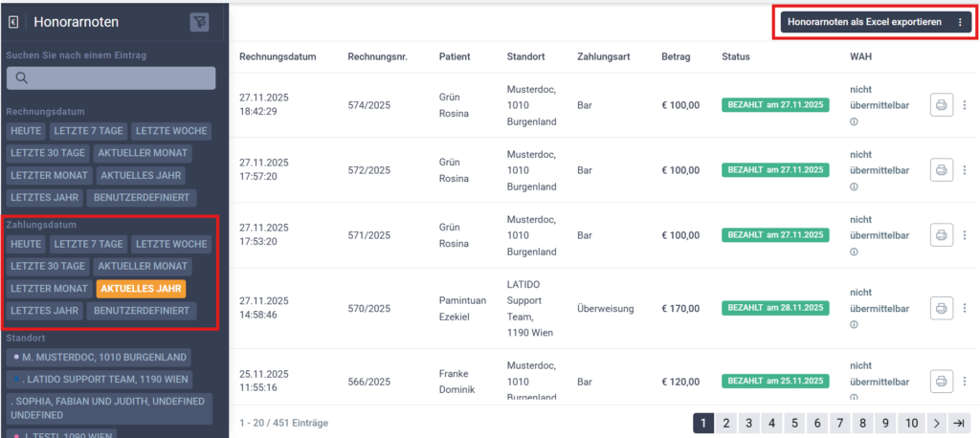Print invoice 570/2025
The image size is (980, 438).
pos(941,308)
